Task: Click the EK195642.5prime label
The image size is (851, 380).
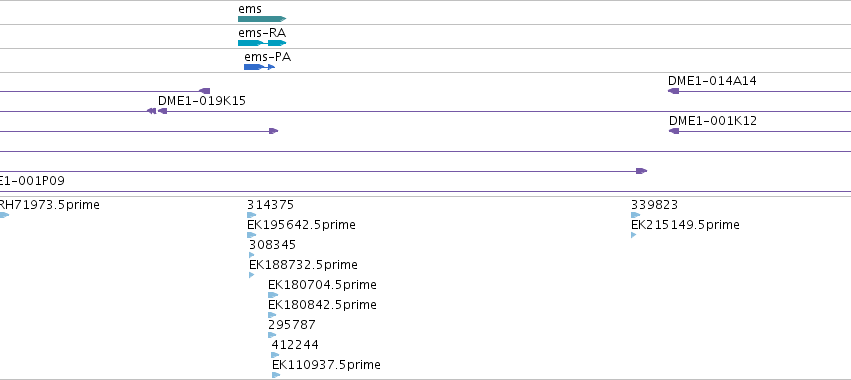Action: [x=301, y=225]
